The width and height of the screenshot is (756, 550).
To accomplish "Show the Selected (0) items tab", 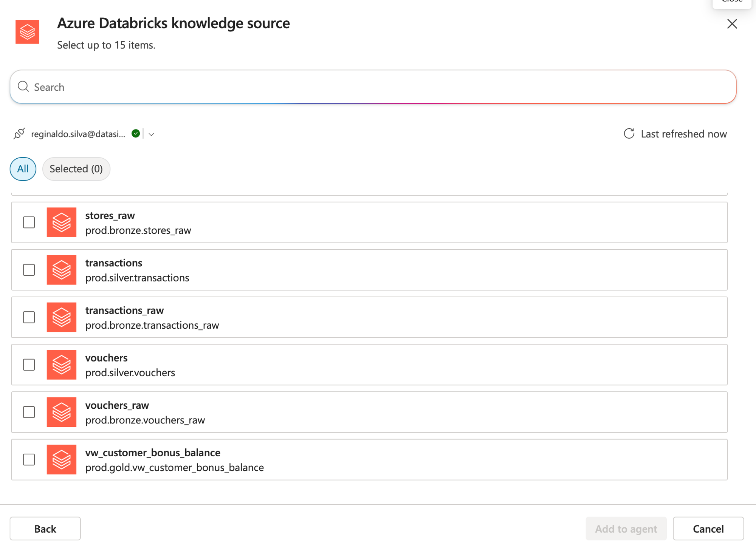I will [x=76, y=169].
